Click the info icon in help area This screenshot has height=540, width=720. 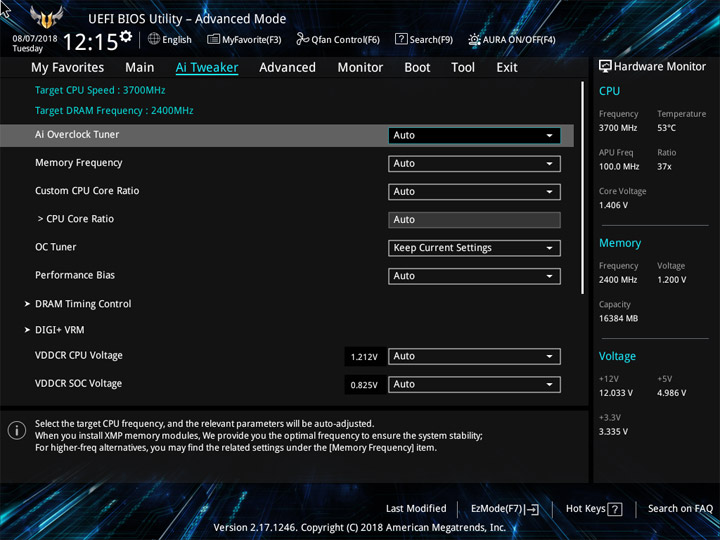click(x=17, y=431)
